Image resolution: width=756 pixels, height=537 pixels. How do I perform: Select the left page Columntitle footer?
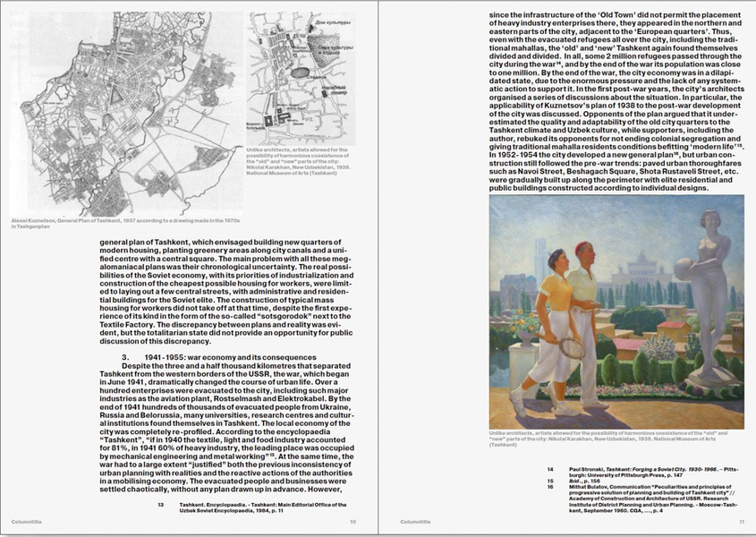click(28, 522)
